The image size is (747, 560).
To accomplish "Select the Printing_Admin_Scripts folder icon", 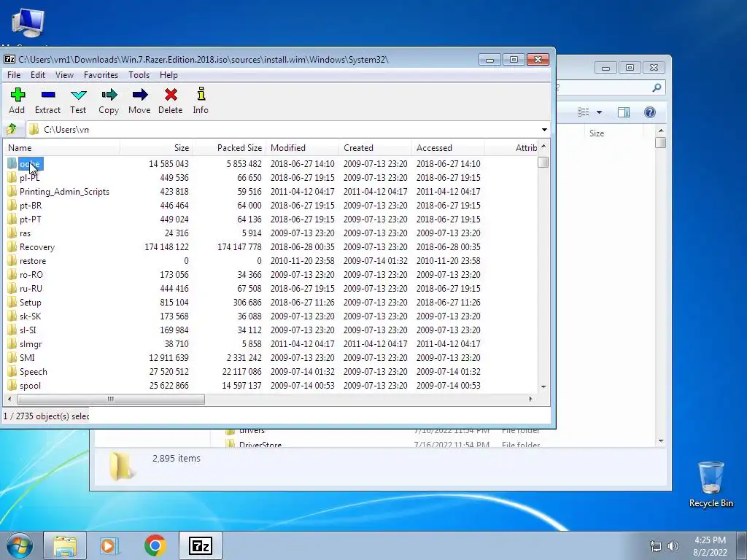I will click(12, 192).
